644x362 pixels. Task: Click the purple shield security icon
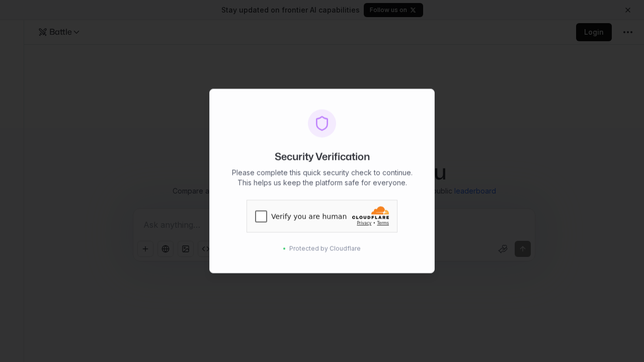pyautogui.click(x=322, y=123)
